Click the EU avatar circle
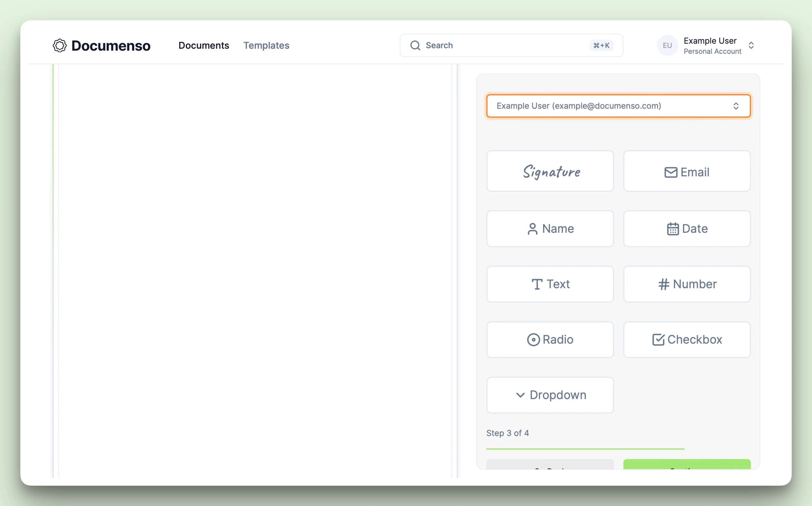 point(667,46)
